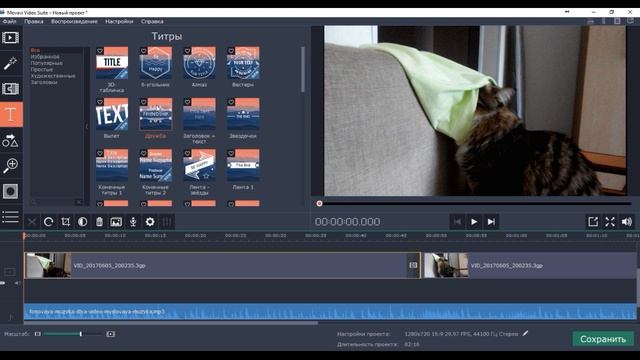This screenshot has height=360, width=640.
Task: Open the Правка menu
Action: [x=33, y=21]
